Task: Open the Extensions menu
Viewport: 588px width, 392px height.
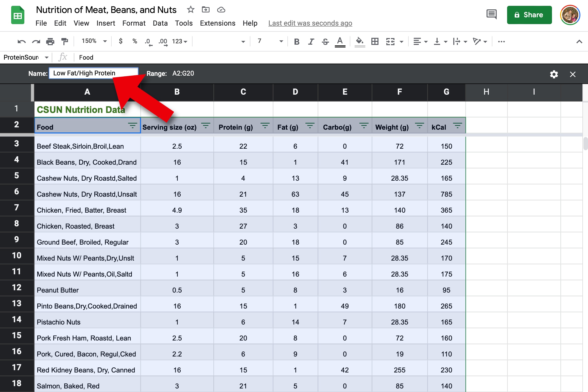Action: pyautogui.click(x=217, y=23)
